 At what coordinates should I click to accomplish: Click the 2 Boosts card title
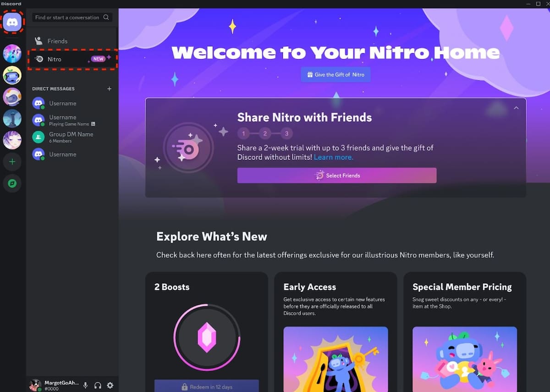172,287
